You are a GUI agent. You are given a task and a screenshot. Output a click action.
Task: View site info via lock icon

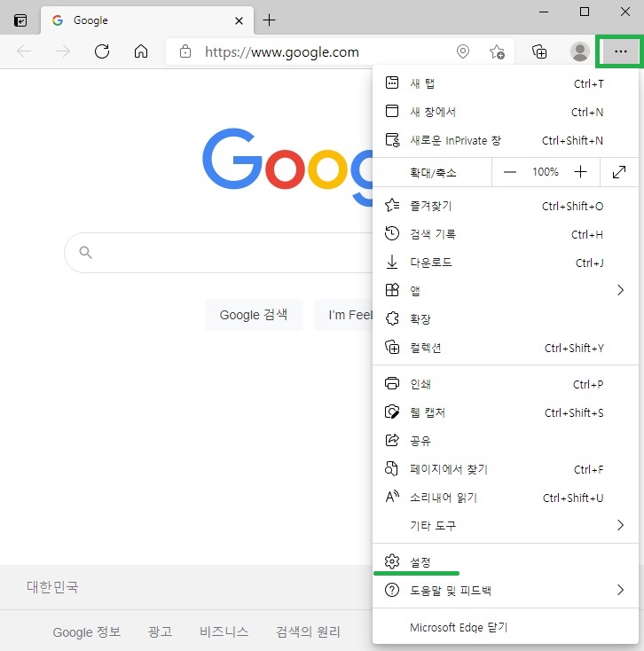click(x=185, y=51)
